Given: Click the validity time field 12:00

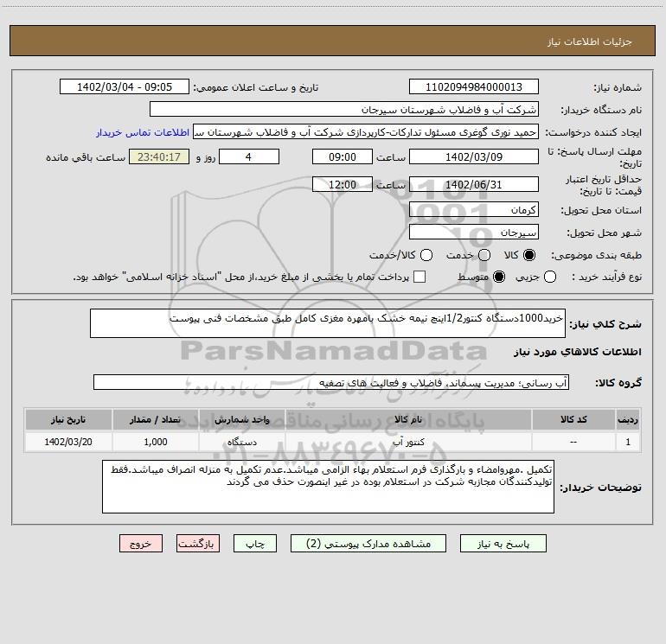Looking at the screenshot, I should [x=343, y=184].
